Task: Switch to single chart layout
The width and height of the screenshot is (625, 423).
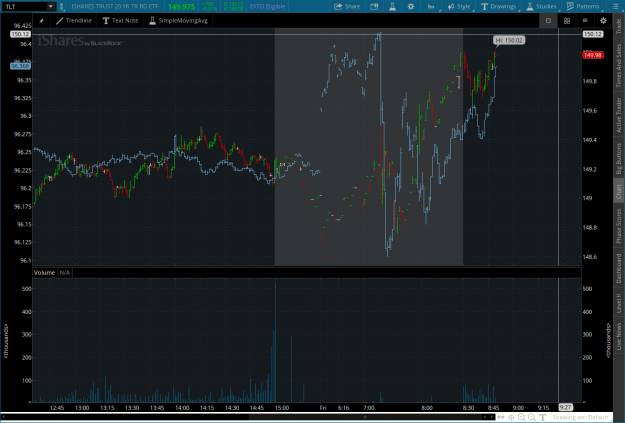Action: 548,21
